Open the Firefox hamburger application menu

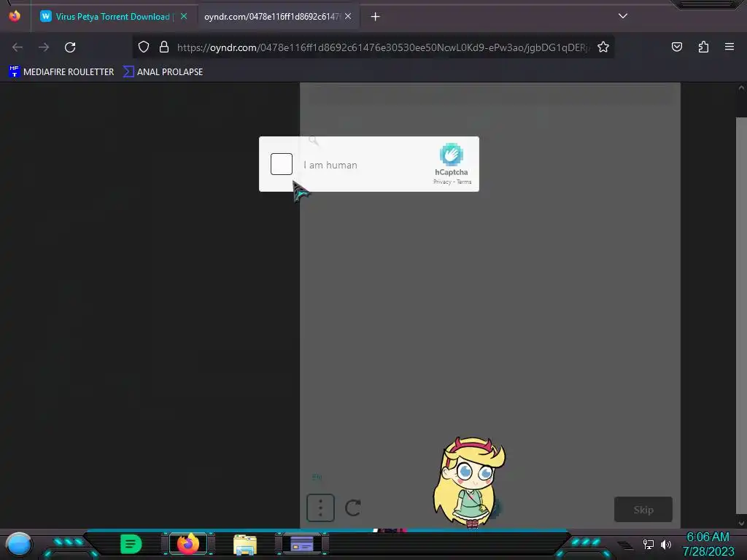click(x=729, y=47)
